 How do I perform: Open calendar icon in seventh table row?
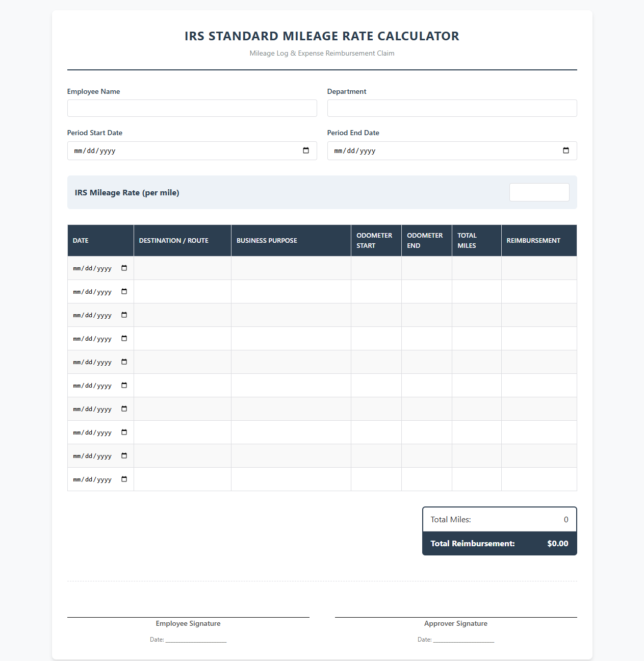point(124,409)
